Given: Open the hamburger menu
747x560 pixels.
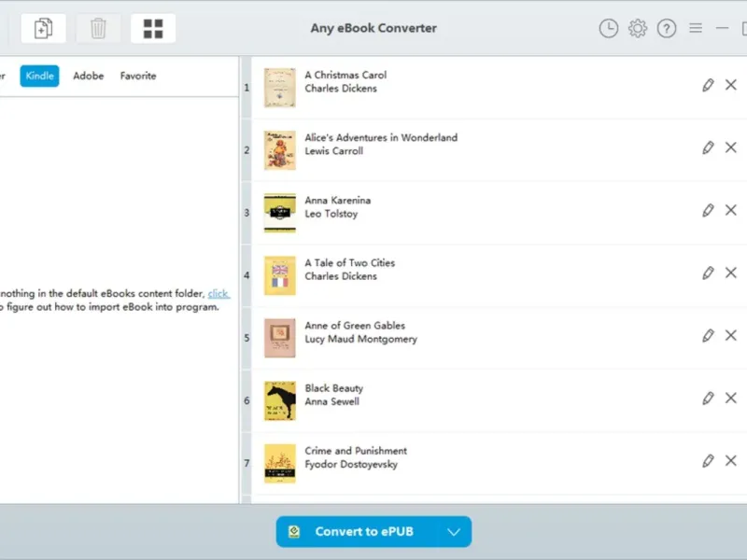Looking at the screenshot, I should [x=696, y=29].
